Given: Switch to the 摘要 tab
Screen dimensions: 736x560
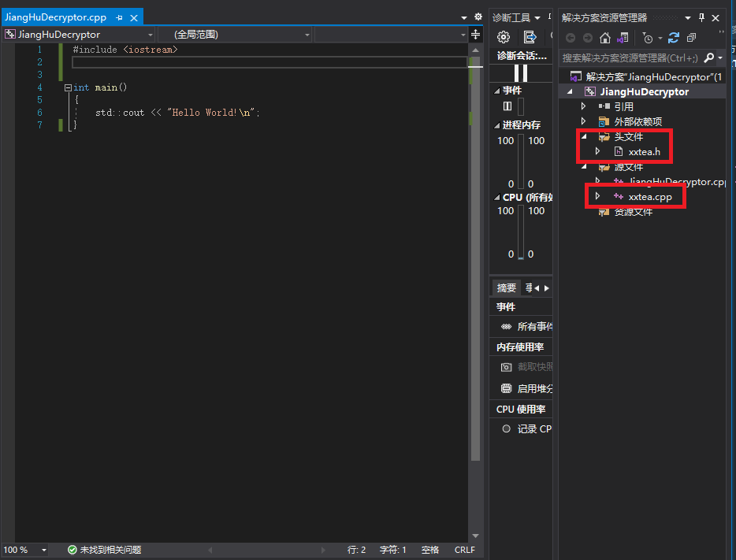Looking at the screenshot, I should tap(507, 287).
